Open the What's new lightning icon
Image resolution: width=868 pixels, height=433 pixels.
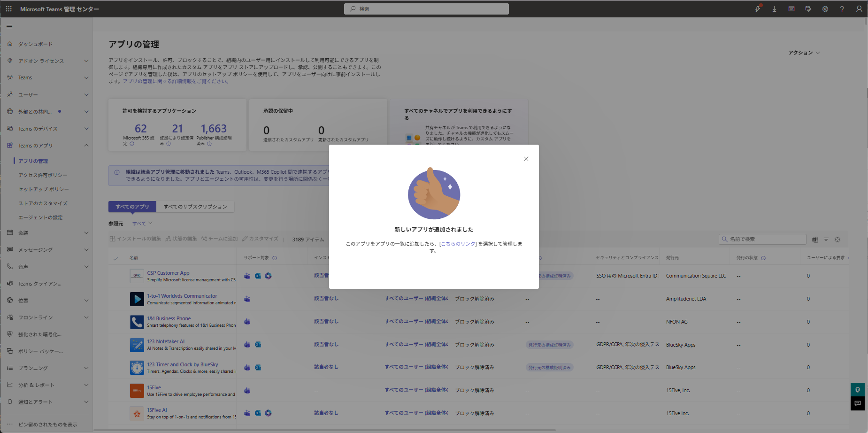tap(758, 9)
